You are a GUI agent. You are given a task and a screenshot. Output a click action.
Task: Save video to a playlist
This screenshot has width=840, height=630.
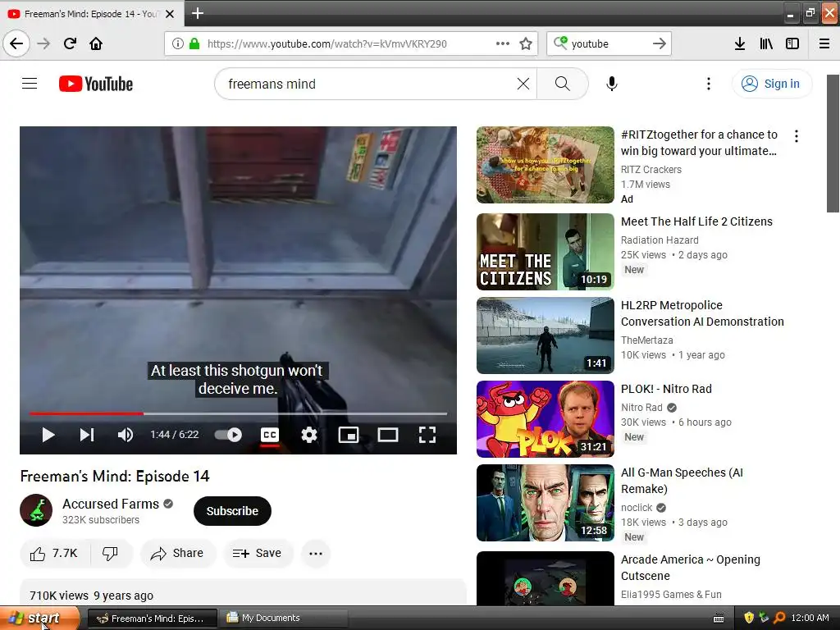pyautogui.click(x=257, y=554)
